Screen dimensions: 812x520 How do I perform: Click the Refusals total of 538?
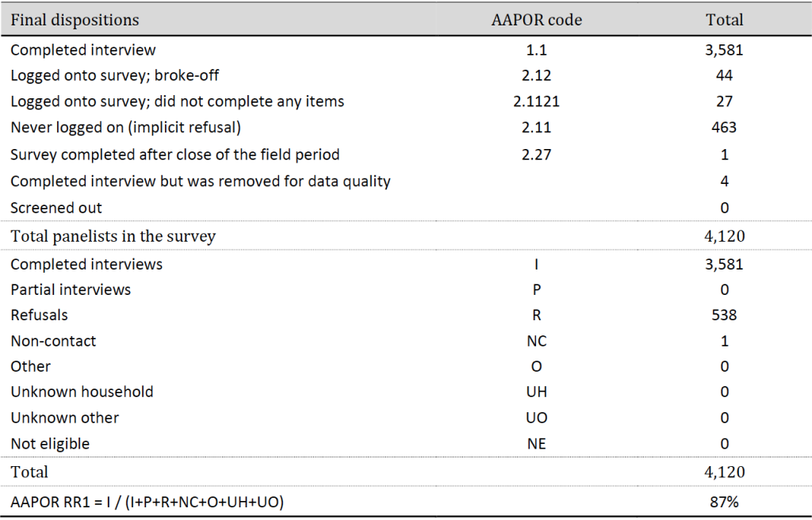pos(724,315)
